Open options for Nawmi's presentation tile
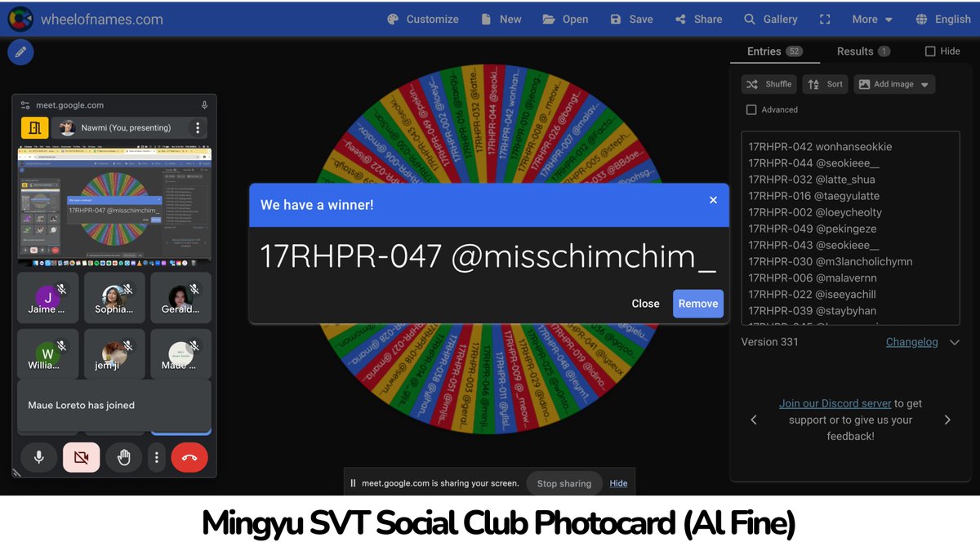This screenshot has width=980, height=551. coord(197,128)
